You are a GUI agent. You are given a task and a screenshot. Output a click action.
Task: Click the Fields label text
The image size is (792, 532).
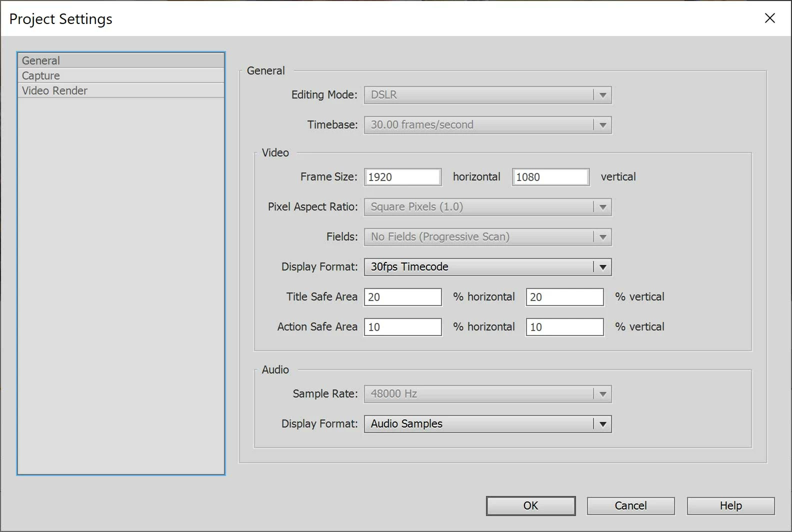pos(342,236)
